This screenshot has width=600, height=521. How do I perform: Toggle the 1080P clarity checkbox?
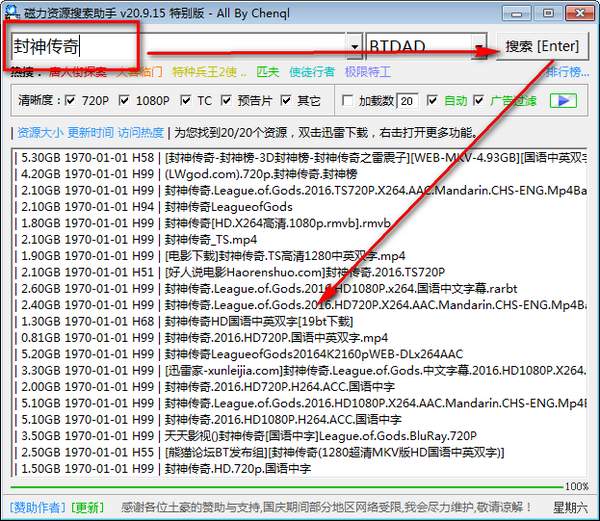(124, 101)
